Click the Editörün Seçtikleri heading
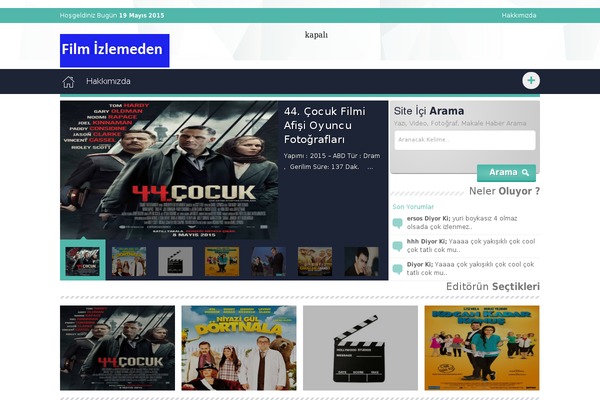The width and height of the screenshot is (600, 400). tap(493, 286)
